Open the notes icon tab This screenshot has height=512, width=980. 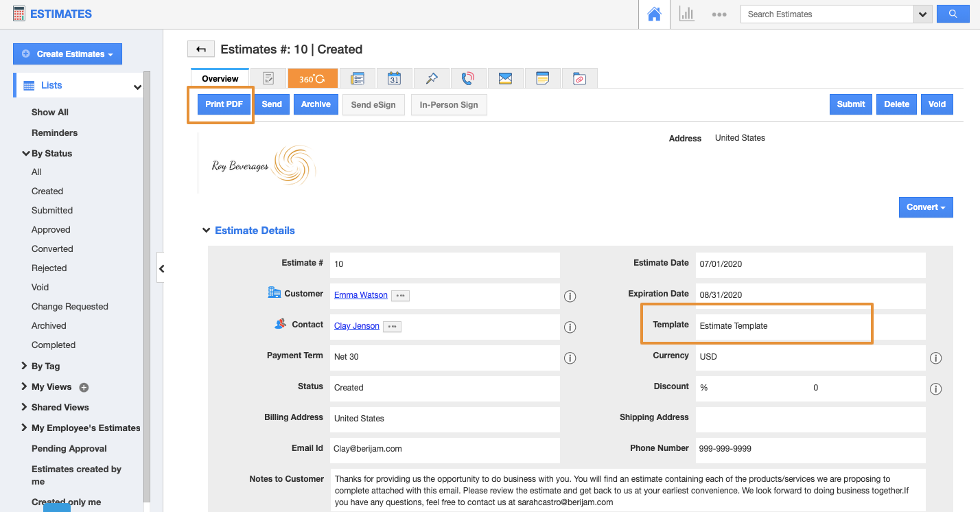[542, 78]
